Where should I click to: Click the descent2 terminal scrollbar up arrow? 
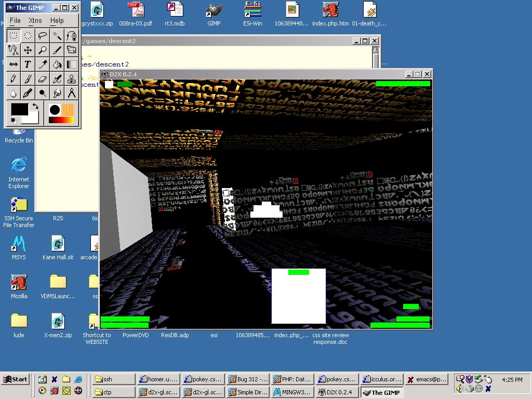click(x=375, y=50)
